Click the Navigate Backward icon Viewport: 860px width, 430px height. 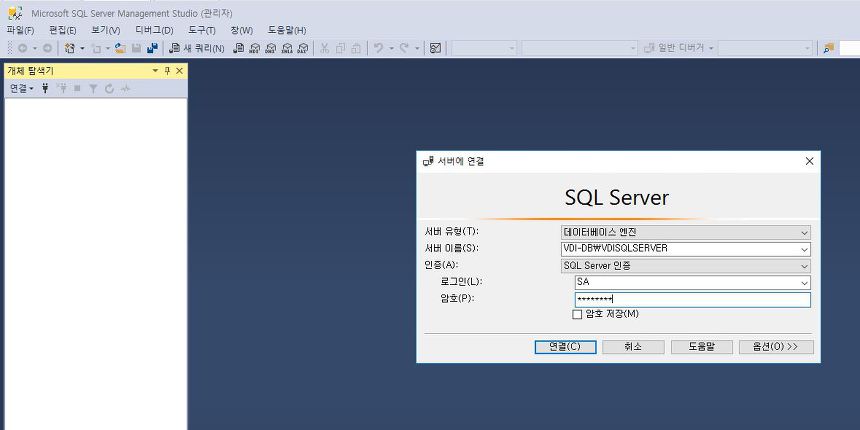pos(22,48)
